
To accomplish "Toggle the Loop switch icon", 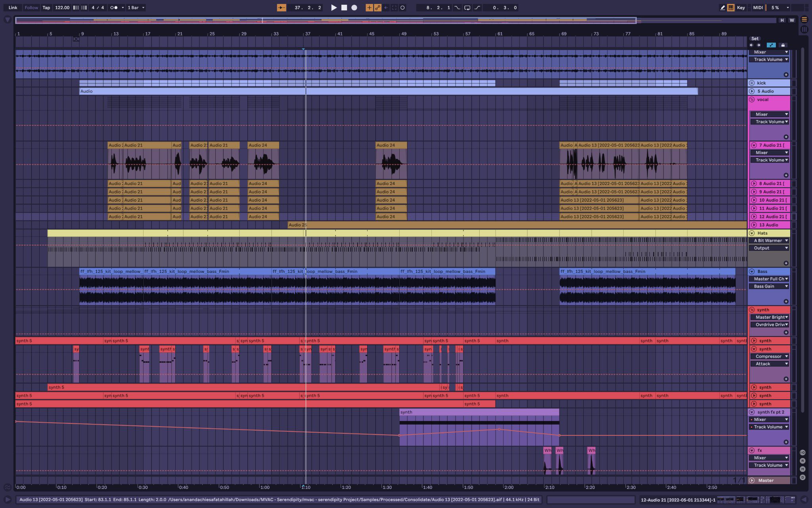I will point(467,8).
